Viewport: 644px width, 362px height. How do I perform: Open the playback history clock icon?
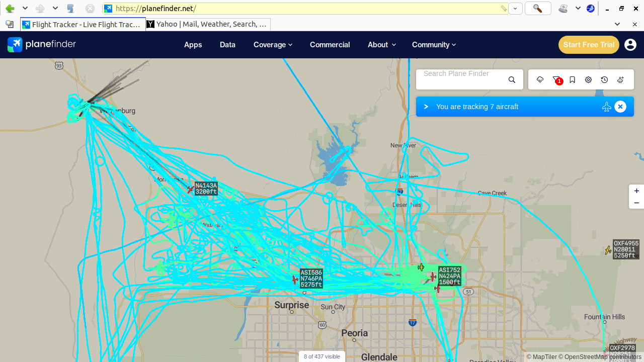[x=605, y=80]
